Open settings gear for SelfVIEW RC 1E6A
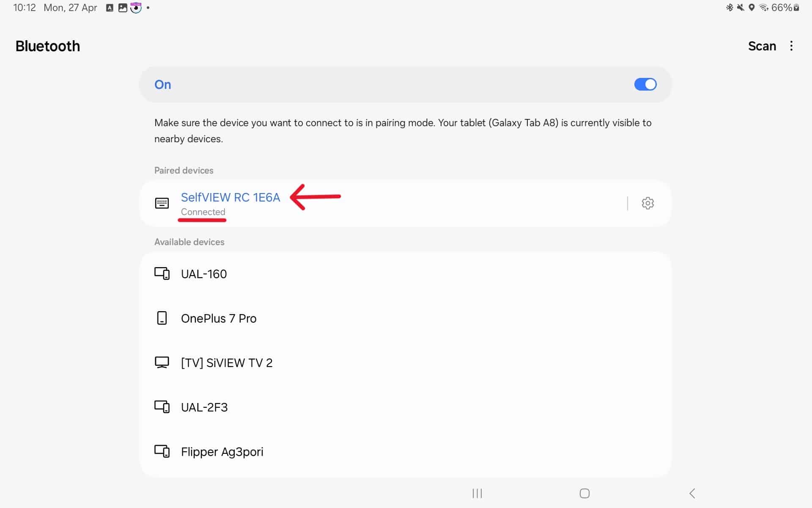 pyautogui.click(x=647, y=203)
